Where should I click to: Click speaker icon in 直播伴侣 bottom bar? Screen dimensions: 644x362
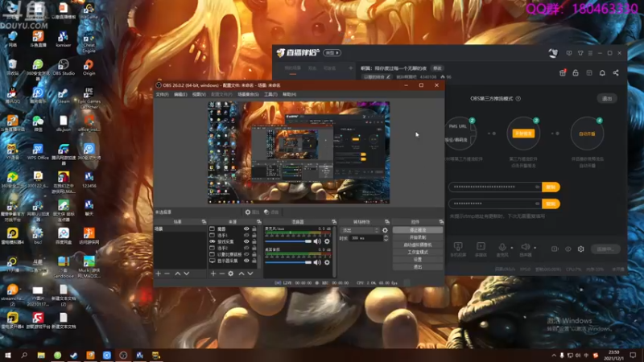(x=525, y=247)
